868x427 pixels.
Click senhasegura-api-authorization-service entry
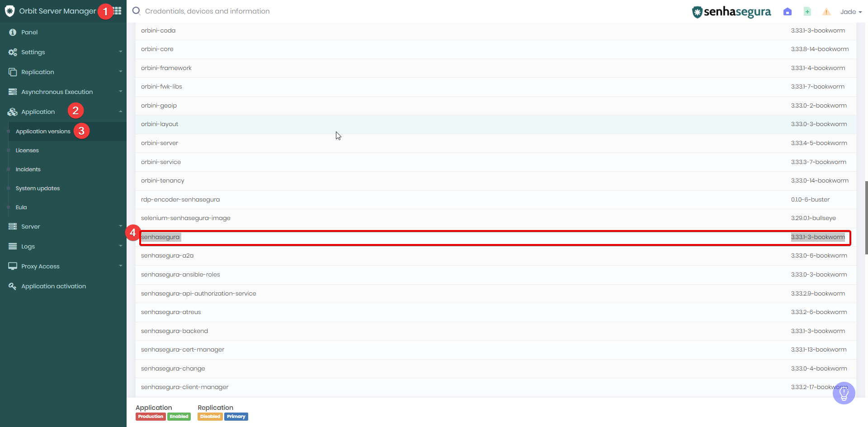(x=198, y=294)
